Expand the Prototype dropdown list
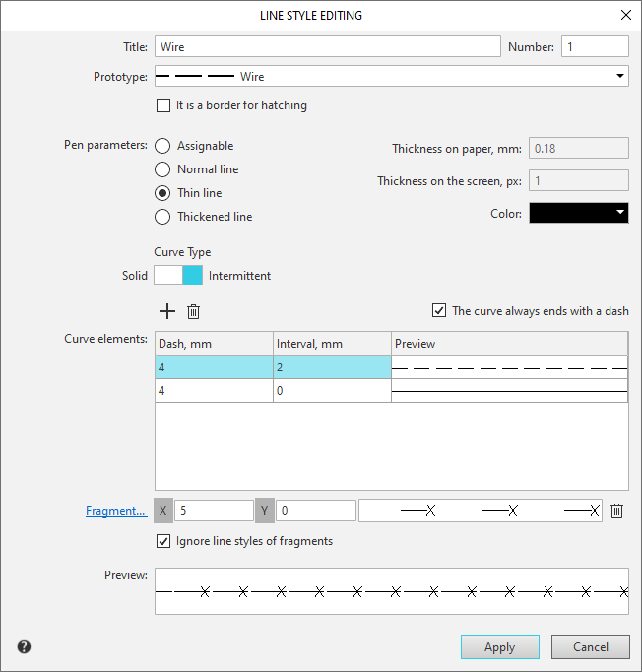This screenshot has width=642, height=672. pos(619,76)
